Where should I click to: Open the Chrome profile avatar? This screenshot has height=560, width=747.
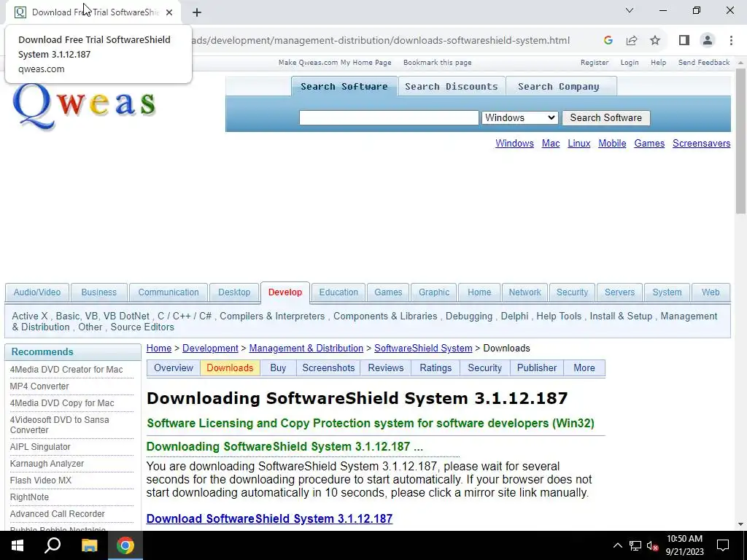pyautogui.click(x=708, y=41)
